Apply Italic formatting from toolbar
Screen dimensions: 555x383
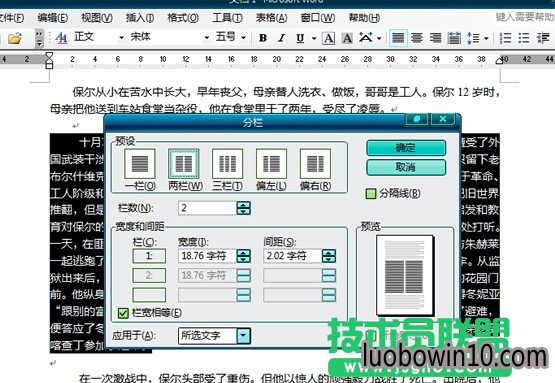[281, 38]
